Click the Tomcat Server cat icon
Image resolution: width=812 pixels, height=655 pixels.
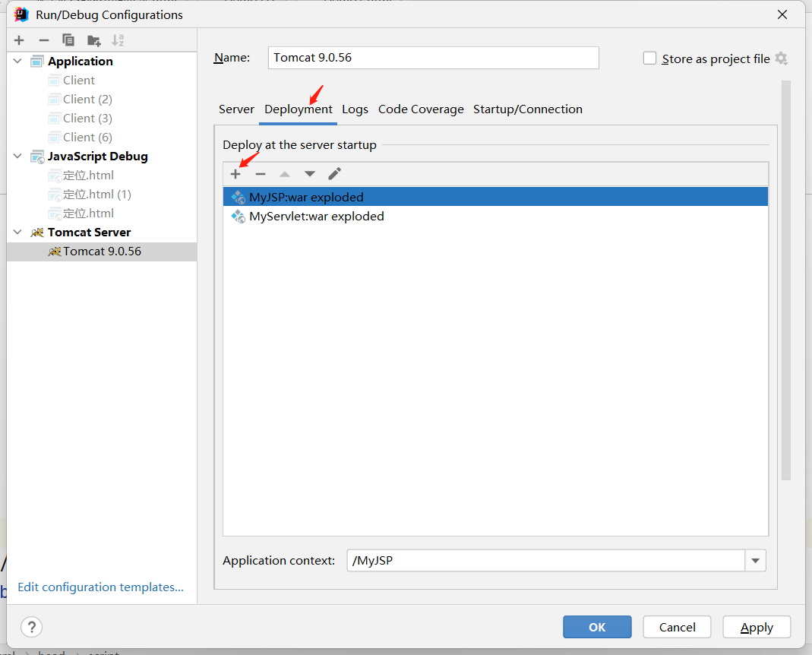tap(37, 233)
